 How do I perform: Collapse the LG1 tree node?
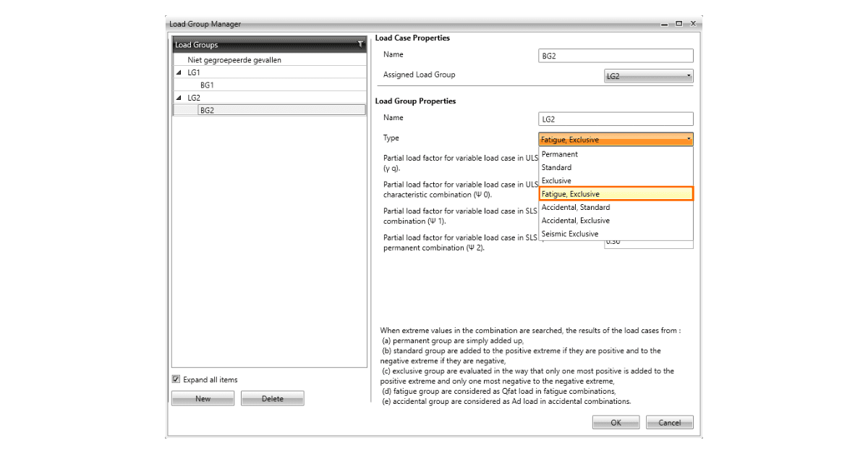coord(179,72)
